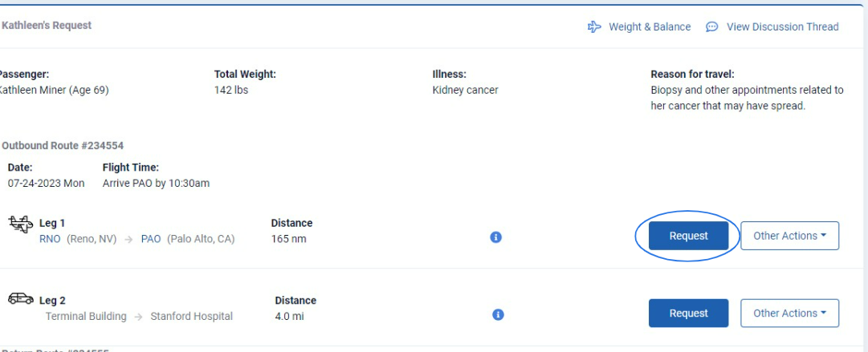Request Leg 2 ground transport
Screen dimensions: 868x352
click(689, 314)
